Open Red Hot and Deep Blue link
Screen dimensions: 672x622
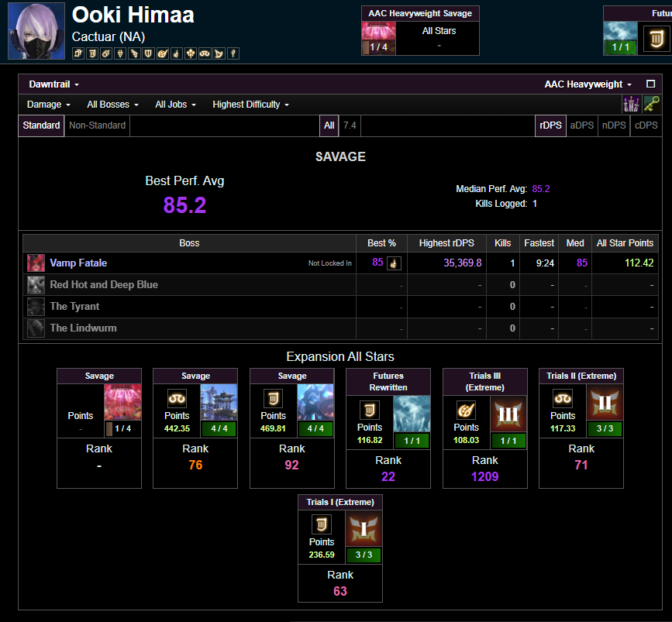click(x=104, y=285)
